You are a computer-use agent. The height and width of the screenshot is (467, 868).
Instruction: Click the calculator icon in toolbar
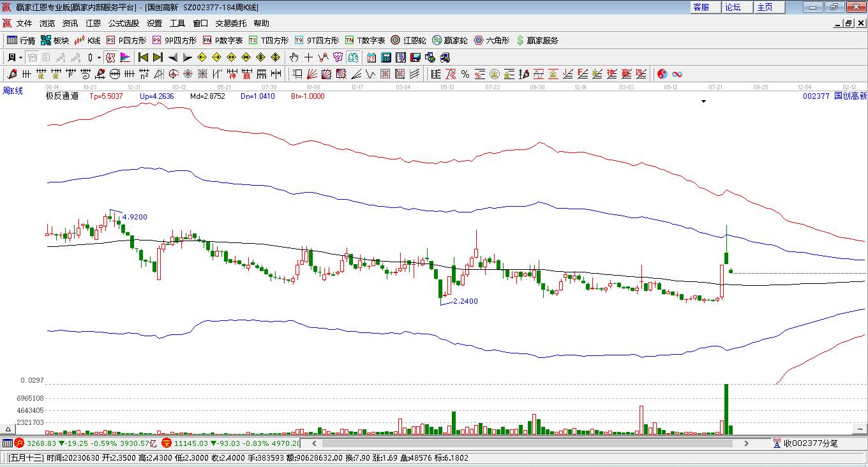[385, 57]
